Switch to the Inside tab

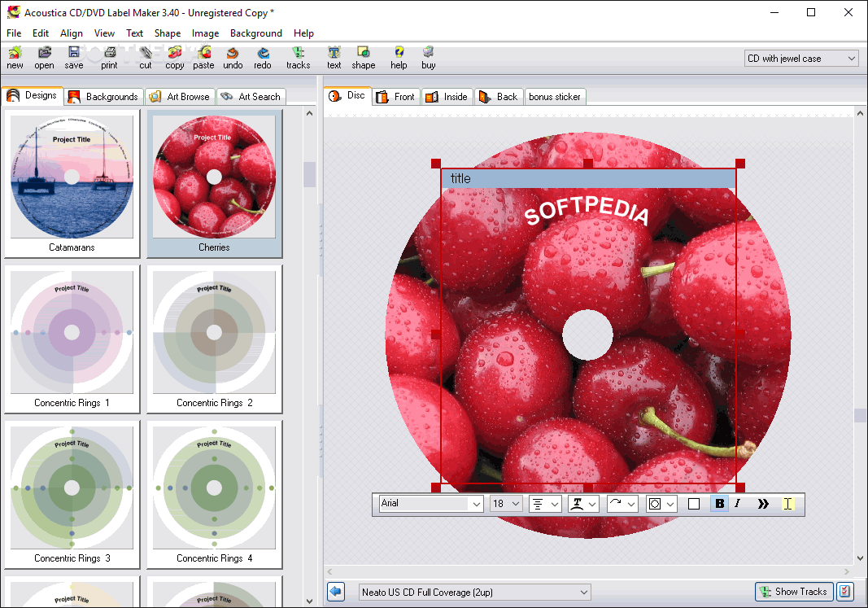(x=447, y=96)
